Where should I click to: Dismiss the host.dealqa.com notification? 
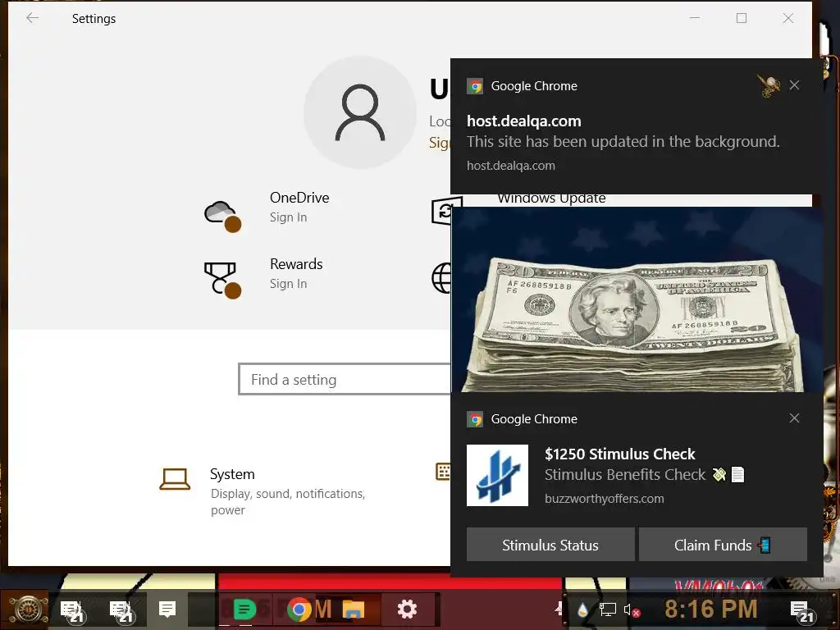[x=794, y=85]
